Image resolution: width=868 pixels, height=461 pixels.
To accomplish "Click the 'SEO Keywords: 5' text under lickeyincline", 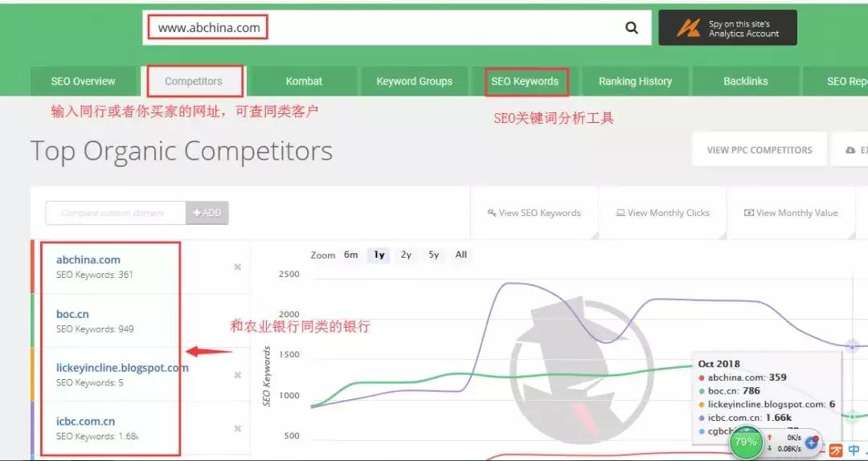I will (90, 382).
